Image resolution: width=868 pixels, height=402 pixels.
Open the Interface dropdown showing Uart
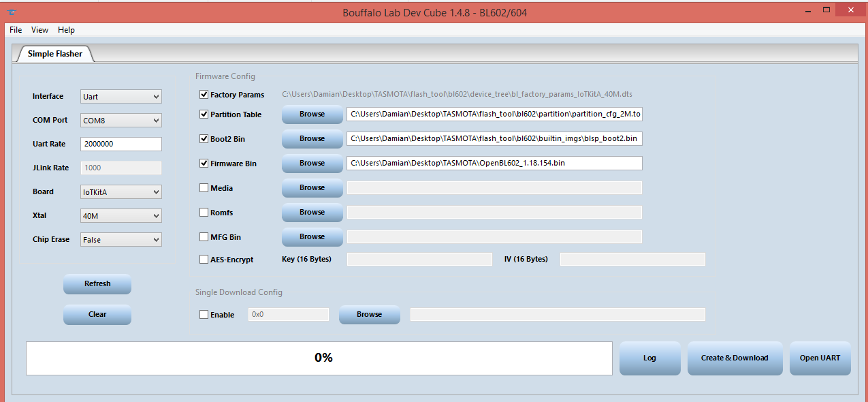(x=121, y=97)
